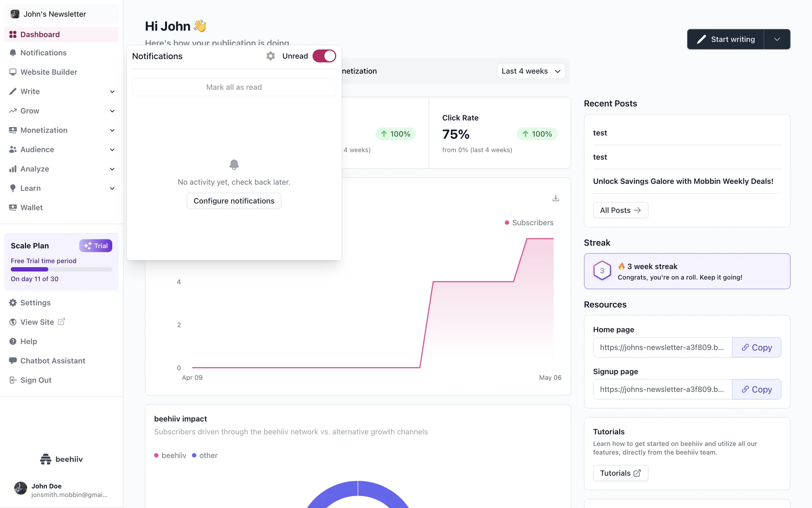Click the Free Trial progress bar
Image resolution: width=812 pixels, height=508 pixels.
[x=61, y=269]
